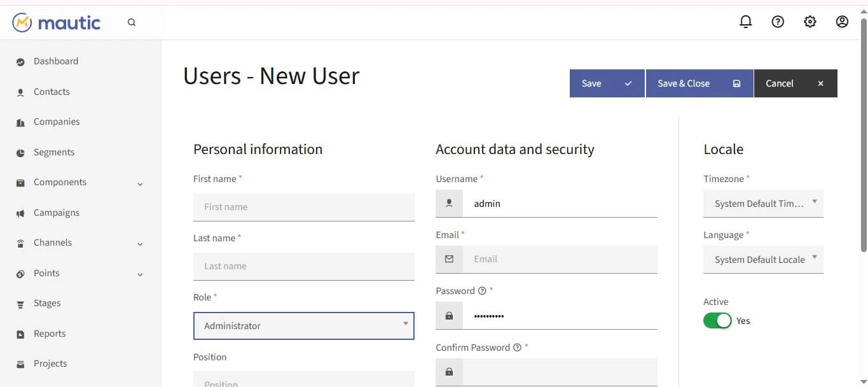Viewport: 868px width, 387px height.
Task: Open the search magnifier icon
Action: point(132,22)
